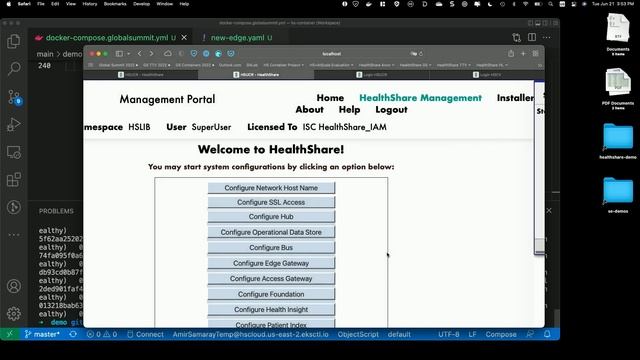Click Configure Bus button
The height and width of the screenshot is (360, 640).
coord(271,247)
